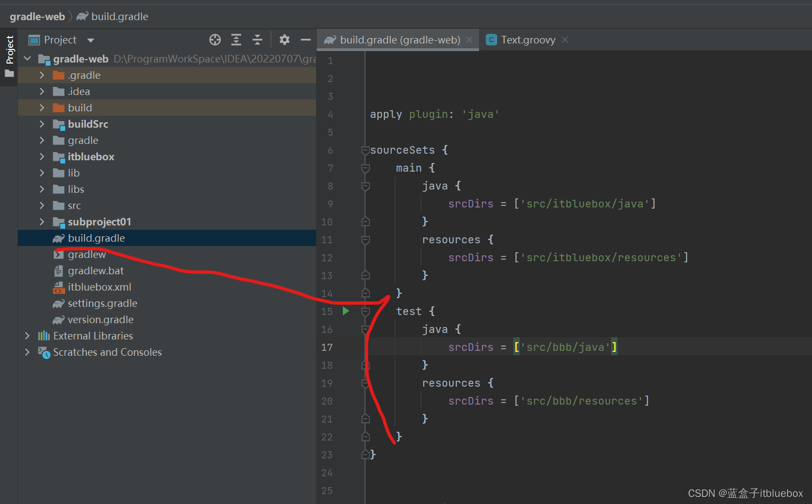Expand the gradle folder chevron
Viewport: 812px width, 504px height.
(x=42, y=140)
